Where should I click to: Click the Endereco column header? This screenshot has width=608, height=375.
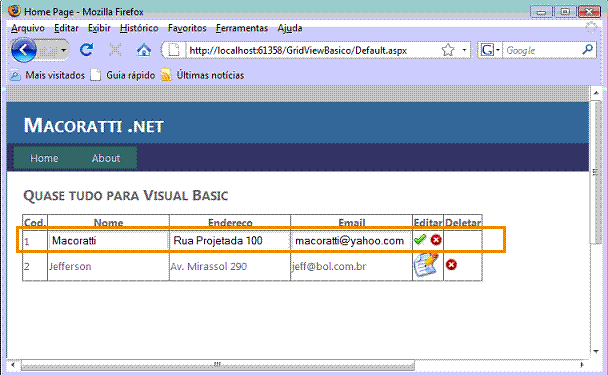tap(230, 223)
